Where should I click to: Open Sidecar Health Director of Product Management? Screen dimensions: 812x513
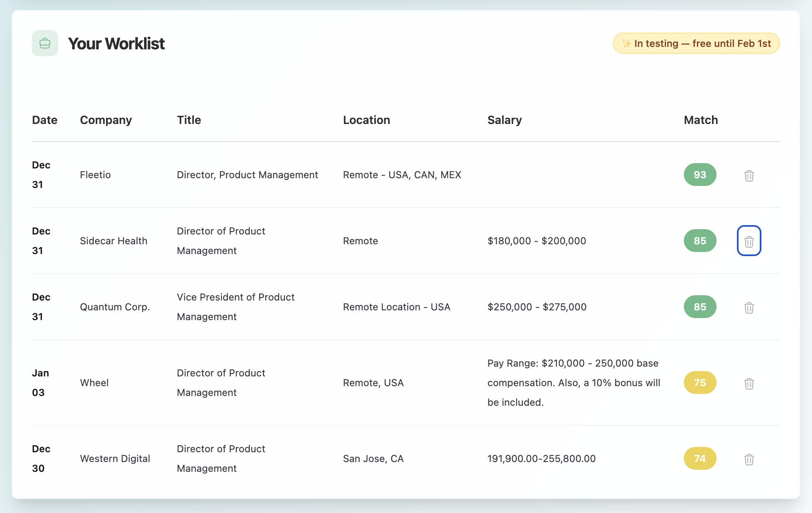[x=221, y=241]
